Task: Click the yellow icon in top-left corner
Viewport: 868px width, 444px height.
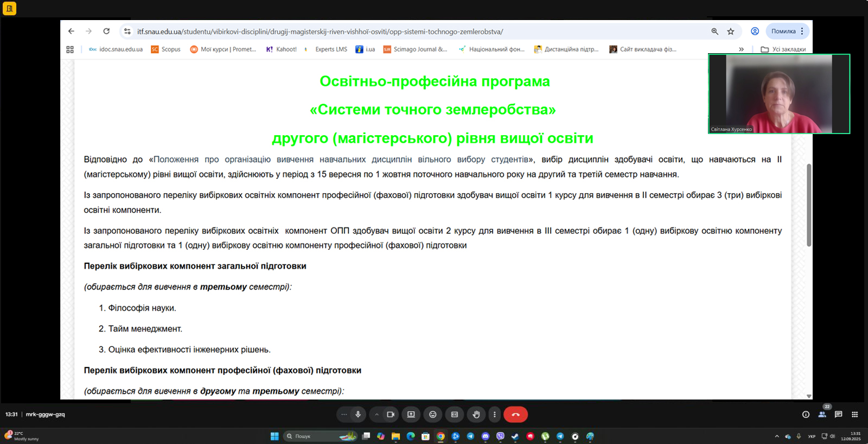Action: pos(9,9)
